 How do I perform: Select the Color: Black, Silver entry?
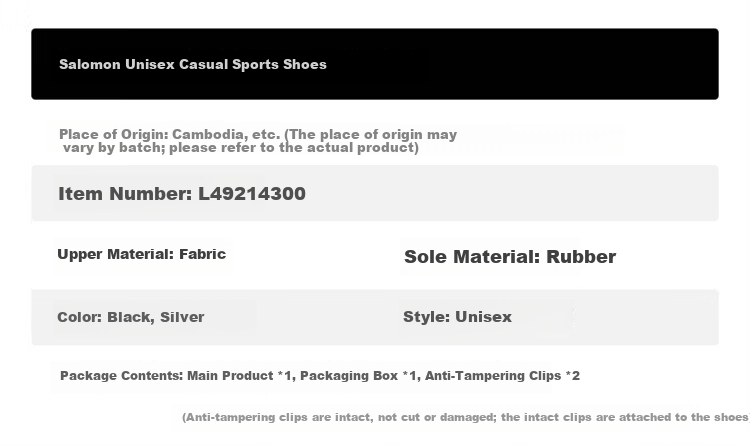(x=131, y=317)
